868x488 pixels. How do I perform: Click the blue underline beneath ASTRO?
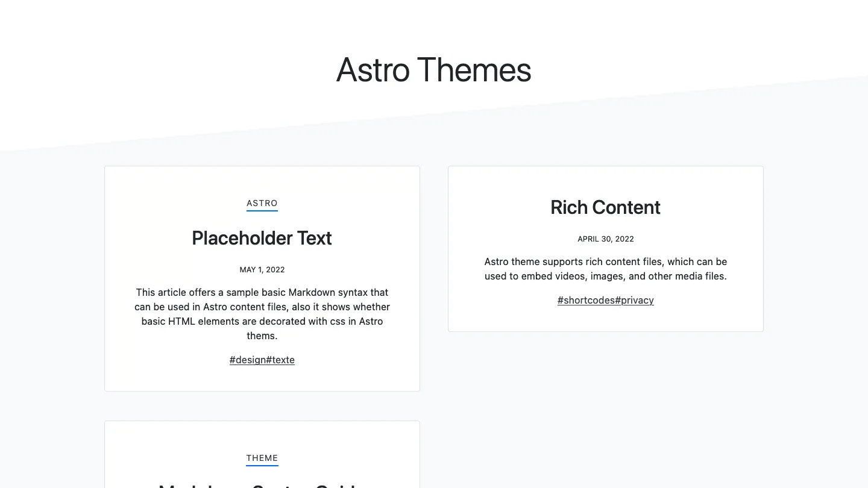click(262, 211)
